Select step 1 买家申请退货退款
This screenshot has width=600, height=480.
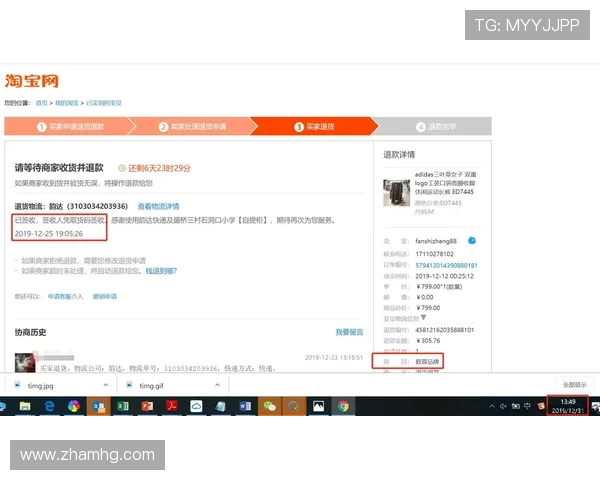click(70, 126)
